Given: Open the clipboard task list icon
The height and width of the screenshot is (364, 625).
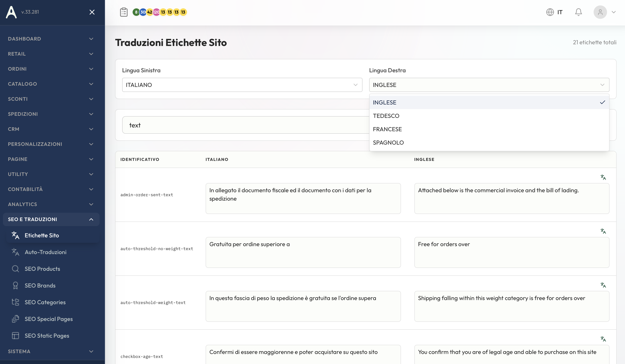Looking at the screenshot, I should click(x=124, y=12).
